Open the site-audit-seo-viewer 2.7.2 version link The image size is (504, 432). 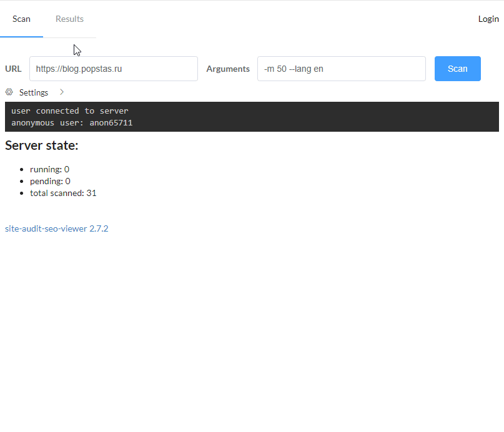[x=56, y=228]
